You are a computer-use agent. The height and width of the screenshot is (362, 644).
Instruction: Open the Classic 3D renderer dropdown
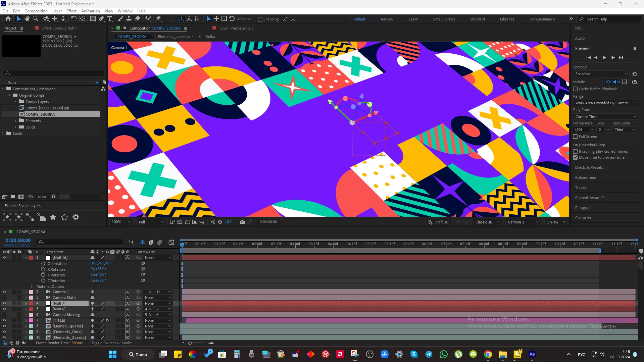click(488, 222)
